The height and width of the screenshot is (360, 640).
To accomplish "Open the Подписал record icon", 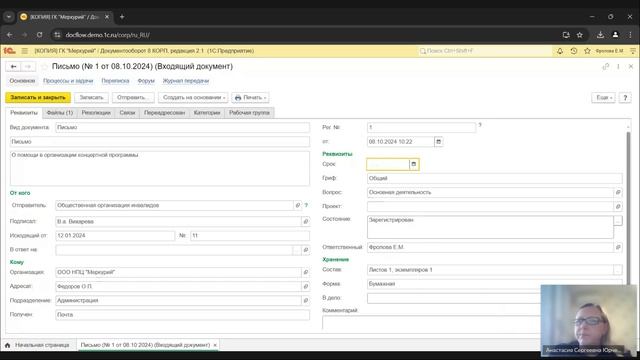I will pos(306,221).
